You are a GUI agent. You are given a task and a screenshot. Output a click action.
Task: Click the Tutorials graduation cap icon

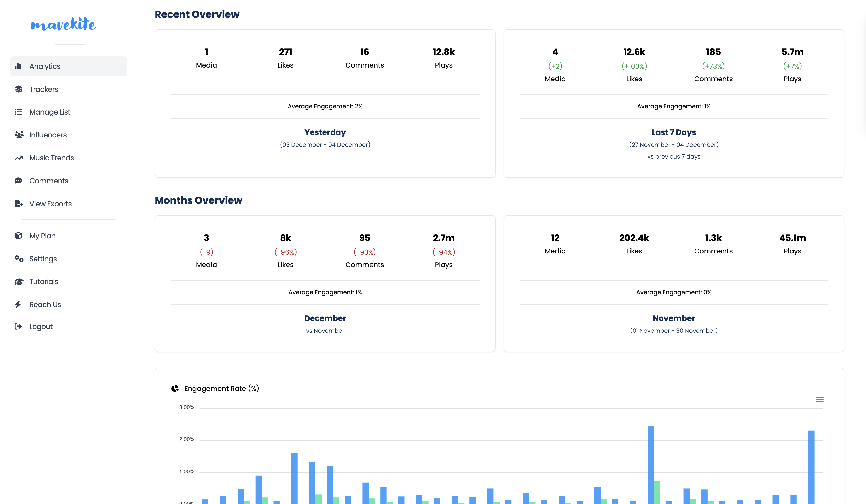(19, 282)
